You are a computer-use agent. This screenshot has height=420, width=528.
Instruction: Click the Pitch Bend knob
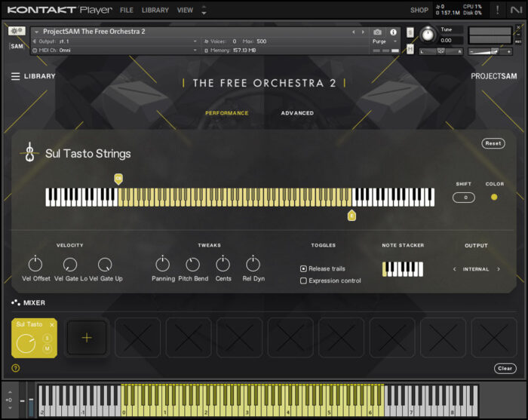(x=192, y=265)
